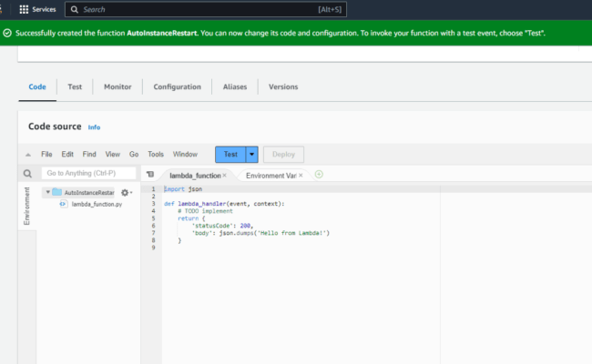Click the search icon beside Go to Anything

coord(27,174)
